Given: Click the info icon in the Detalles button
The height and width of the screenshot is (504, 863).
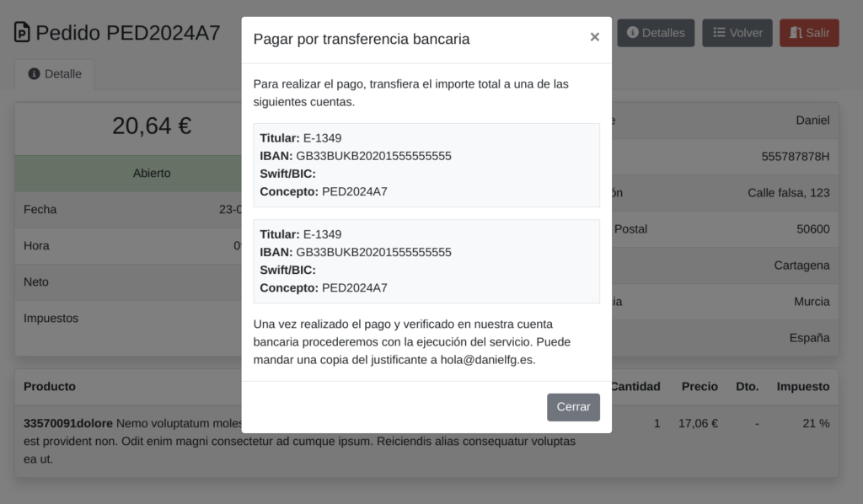Looking at the screenshot, I should (632, 33).
